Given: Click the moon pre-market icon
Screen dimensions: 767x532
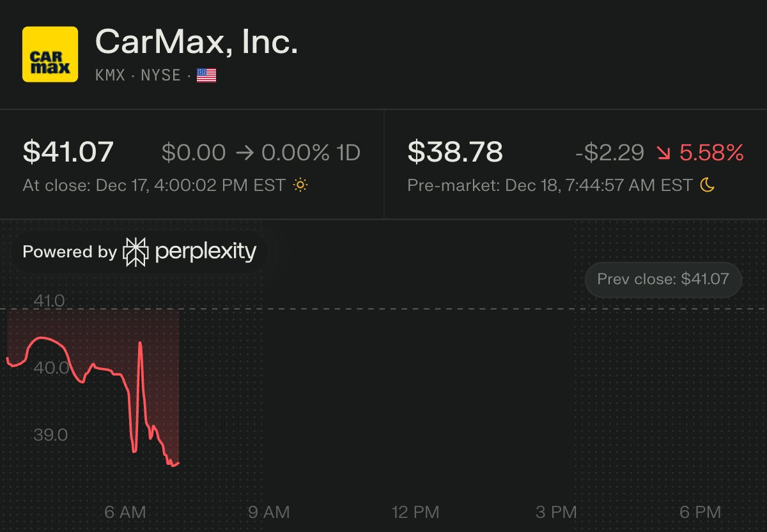Looking at the screenshot, I should 707,185.
